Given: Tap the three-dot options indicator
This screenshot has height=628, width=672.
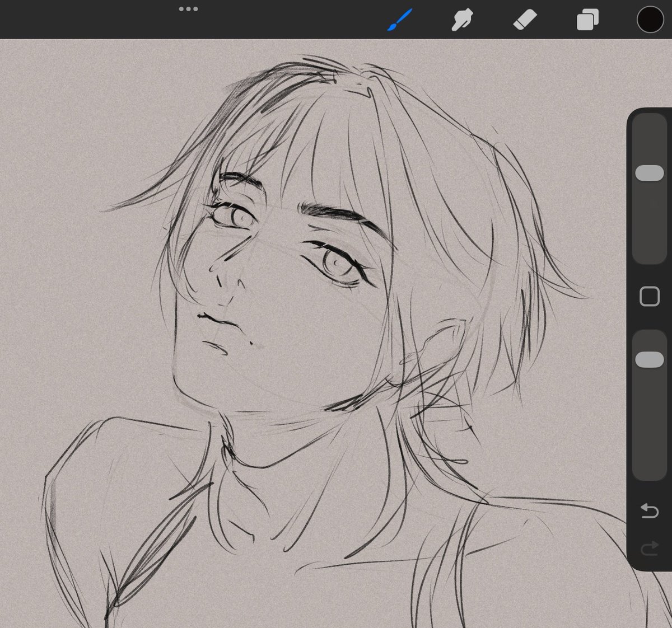Looking at the screenshot, I should (188, 9).
